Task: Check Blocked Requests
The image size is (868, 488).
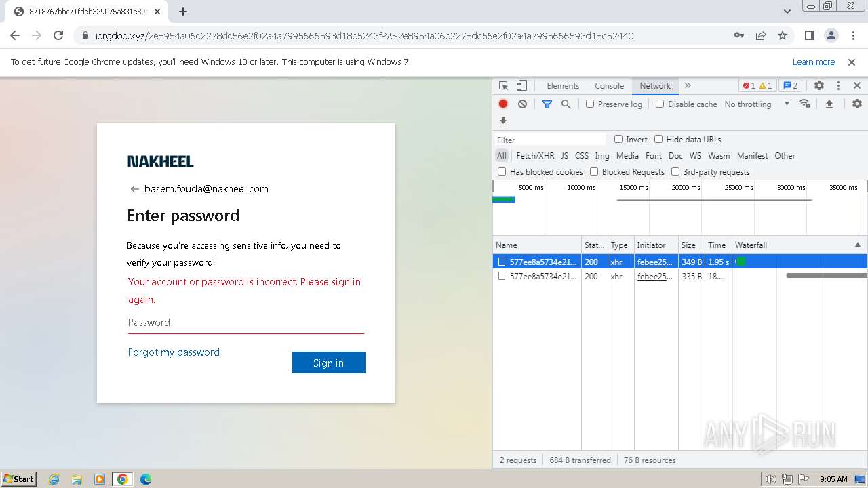Action: point(594,171)
